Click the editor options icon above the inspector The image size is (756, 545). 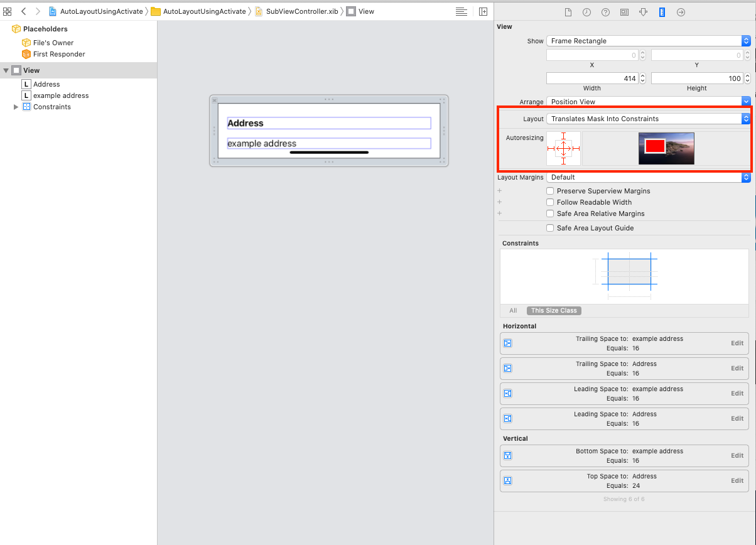462,11
